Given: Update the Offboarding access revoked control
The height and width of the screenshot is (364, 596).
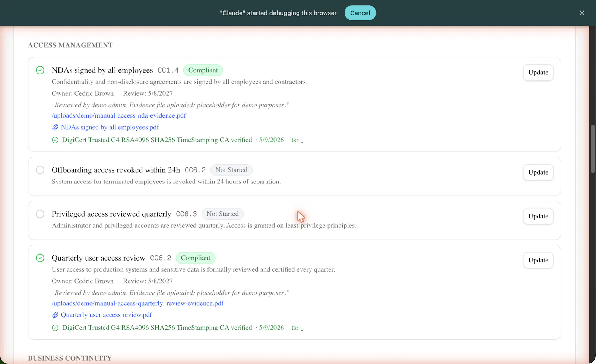Looking at the screenshot, I should [x=538, y=172].
